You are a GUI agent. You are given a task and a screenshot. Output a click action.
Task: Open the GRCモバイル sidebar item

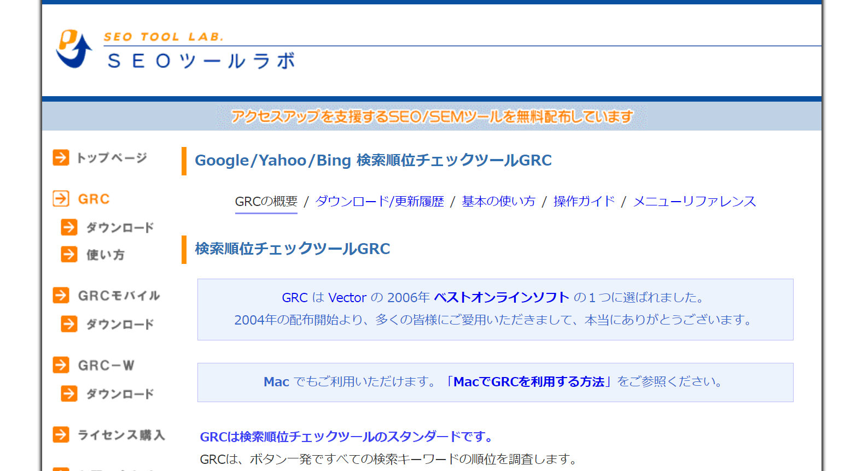(119, 296)
